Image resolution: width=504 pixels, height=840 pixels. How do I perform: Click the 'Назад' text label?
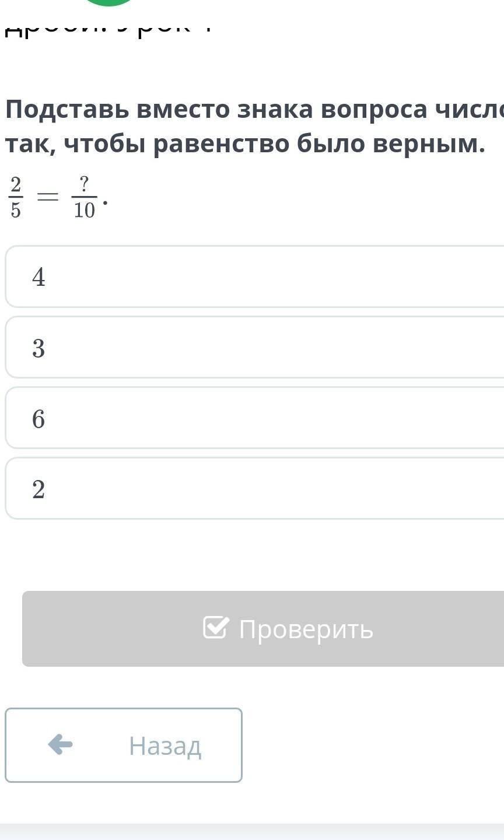pyautogui.click(x=165, y=745)
